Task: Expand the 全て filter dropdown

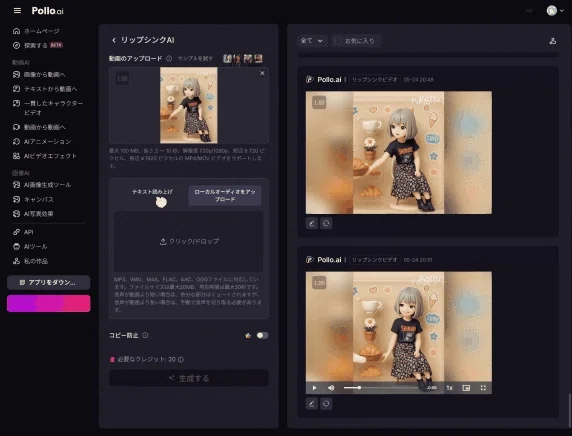Action: coord(312,41)
